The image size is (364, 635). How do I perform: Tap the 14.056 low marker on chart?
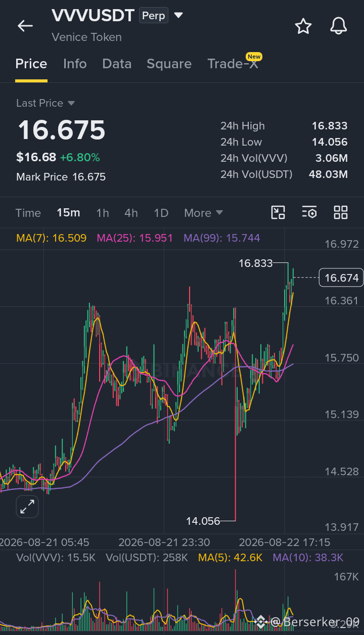203,521
